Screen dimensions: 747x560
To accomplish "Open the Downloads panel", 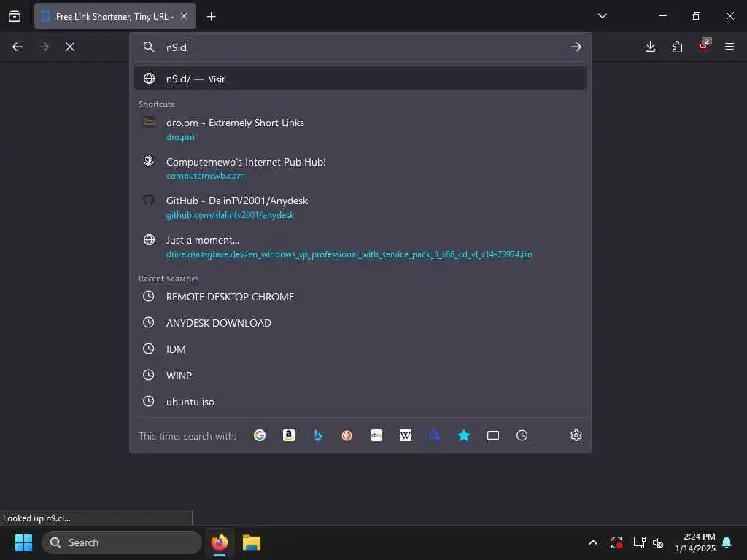I will pyautogui.click(x=650, y=47).
